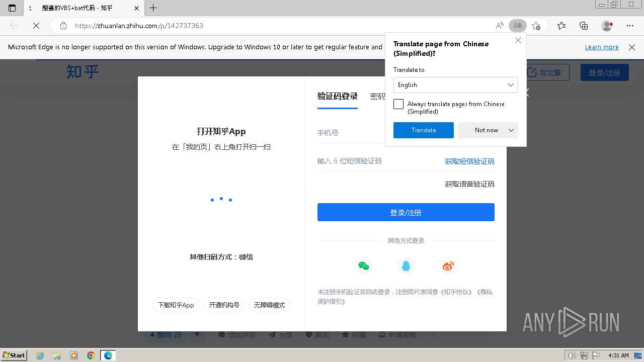Click the volume icon in system tray
Image resolution: width=644 pixels, height=362 pixels.
coord(573,355)
